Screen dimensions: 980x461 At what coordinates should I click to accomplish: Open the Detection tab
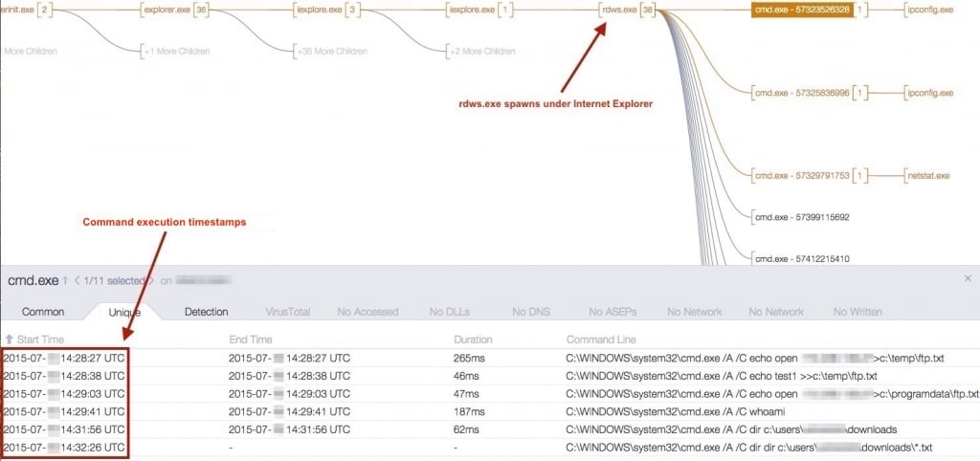point(207,312)
